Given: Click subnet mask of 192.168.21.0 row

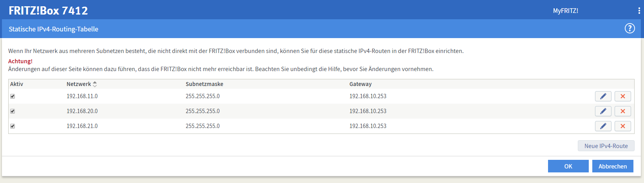Looking at the screenshot, I should [203, 126].
